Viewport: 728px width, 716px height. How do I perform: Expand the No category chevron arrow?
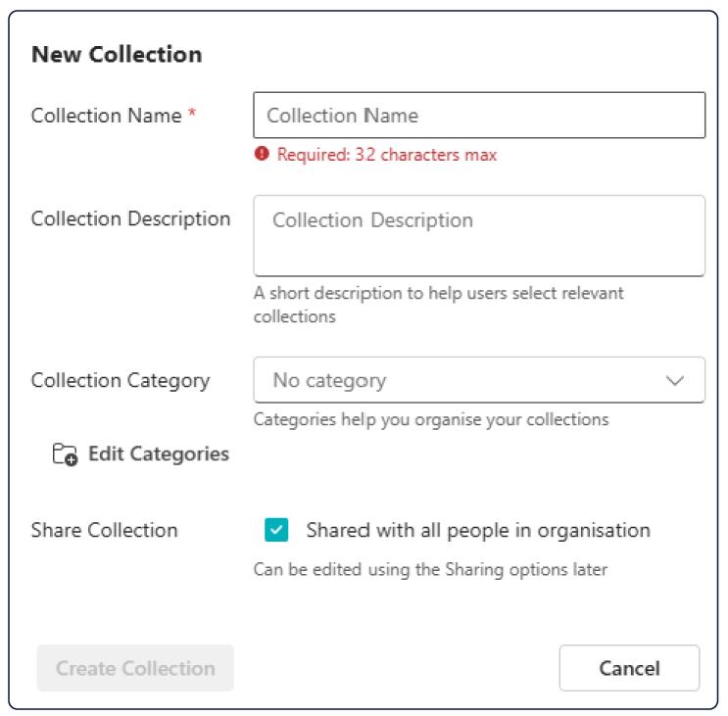pos(675,380)
